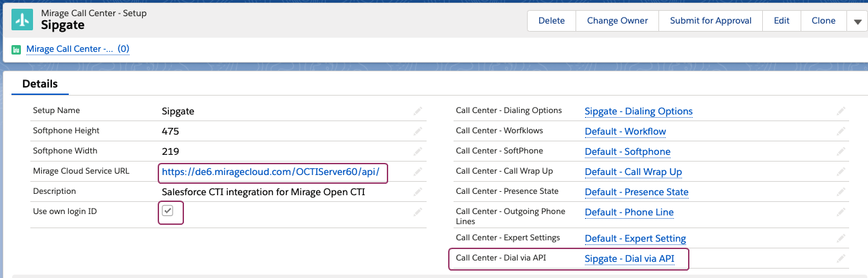Edit Setup Name pencil icon
The image size is (868, 278).
point(418,111)
